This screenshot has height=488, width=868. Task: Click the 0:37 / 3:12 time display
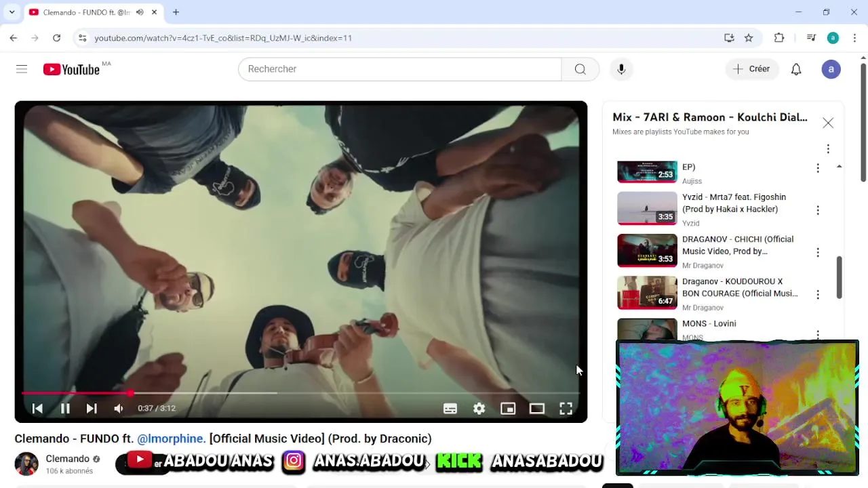[x=157, y=408]
